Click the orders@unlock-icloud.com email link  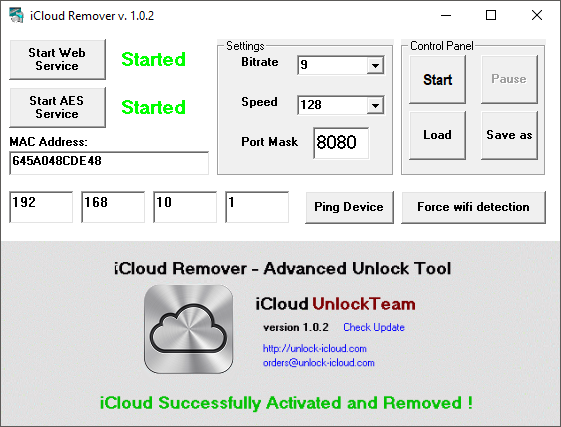318,363
